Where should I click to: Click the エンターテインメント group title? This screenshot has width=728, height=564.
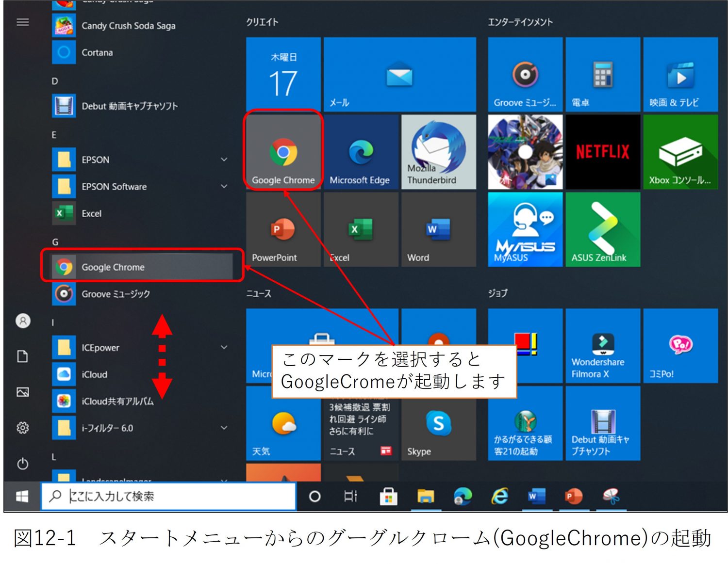point(520,22)
